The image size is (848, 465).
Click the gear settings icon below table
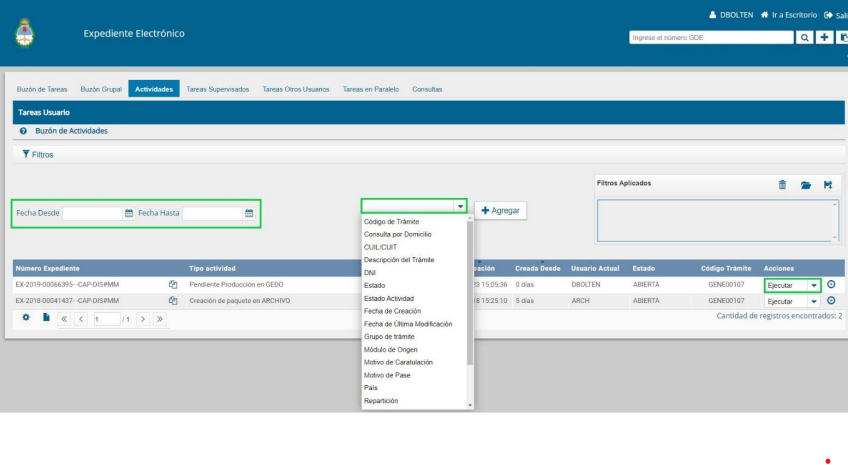27,318
